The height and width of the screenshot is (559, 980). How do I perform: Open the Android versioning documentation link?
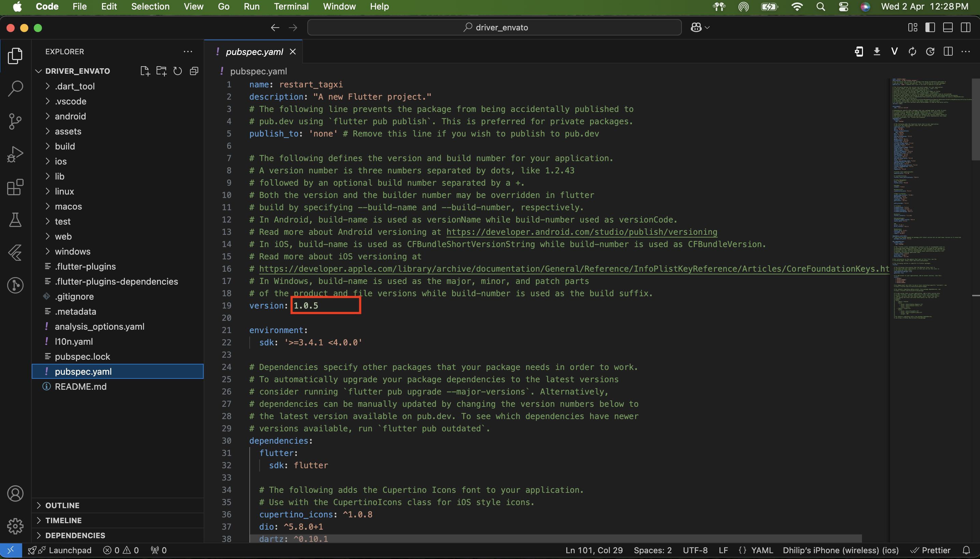click(581, 232)
